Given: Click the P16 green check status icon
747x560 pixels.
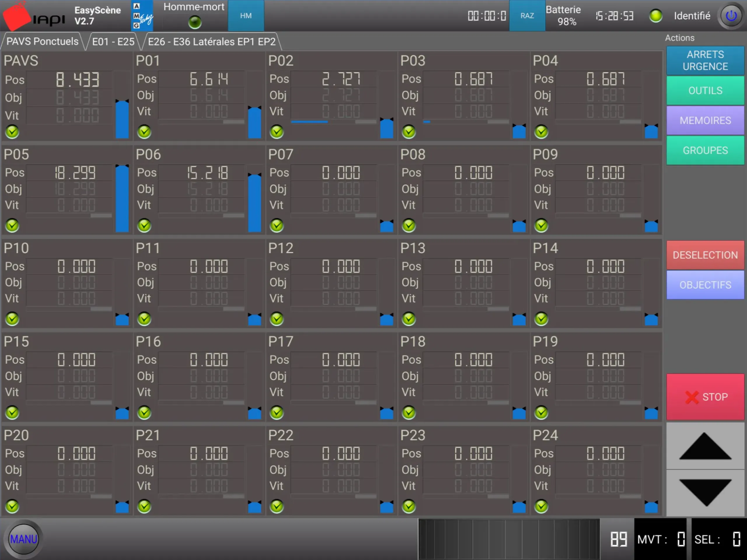Looking at the screenshot, I should [x=144, y=412].
